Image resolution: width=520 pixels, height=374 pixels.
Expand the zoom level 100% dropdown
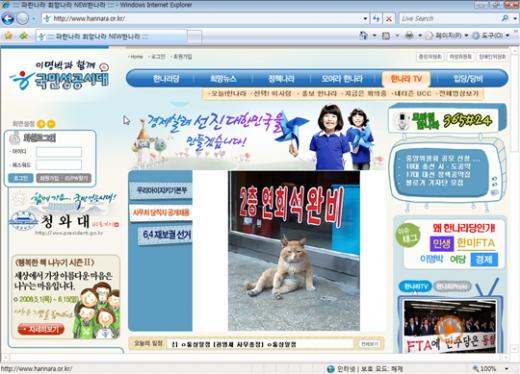pyautogui.click(x=507, y=369)
